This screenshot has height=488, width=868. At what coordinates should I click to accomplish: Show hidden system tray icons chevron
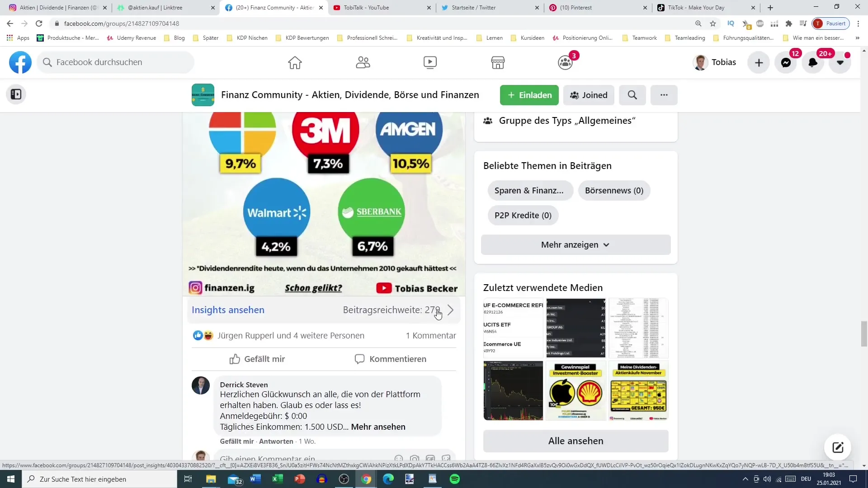[745, 479]
